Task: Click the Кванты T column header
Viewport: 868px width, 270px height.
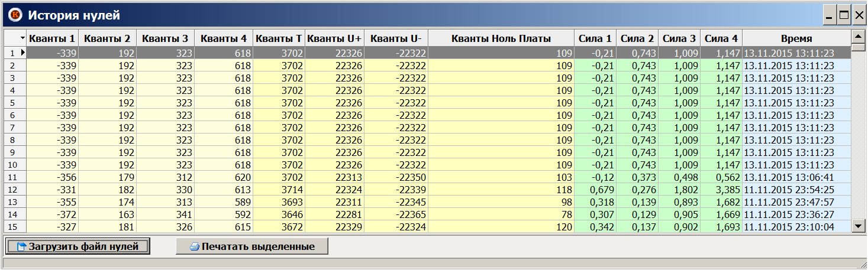Action: point(279,38)
